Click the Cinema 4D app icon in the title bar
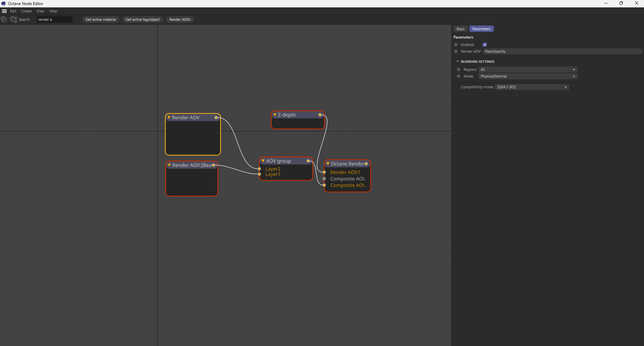Image resolution: width=644 pixels, height=346 pixels. pyautogui.click(x=3, y=3)
